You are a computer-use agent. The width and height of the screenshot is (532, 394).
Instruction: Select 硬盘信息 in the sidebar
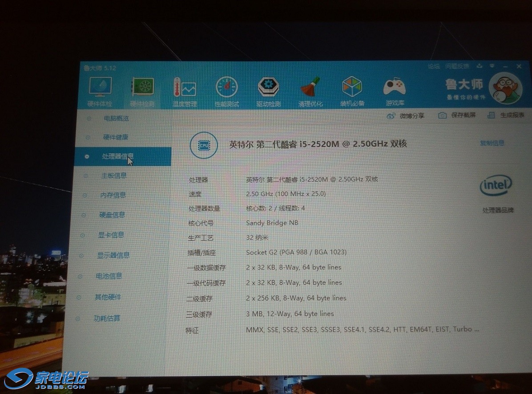(112, 215)
